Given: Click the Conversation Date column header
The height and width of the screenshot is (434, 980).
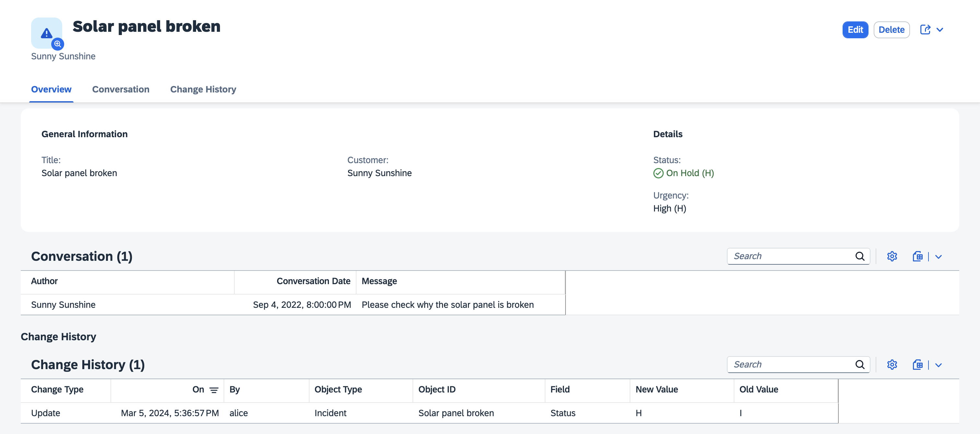Looking at the screenshot, I should click(313, 281).
